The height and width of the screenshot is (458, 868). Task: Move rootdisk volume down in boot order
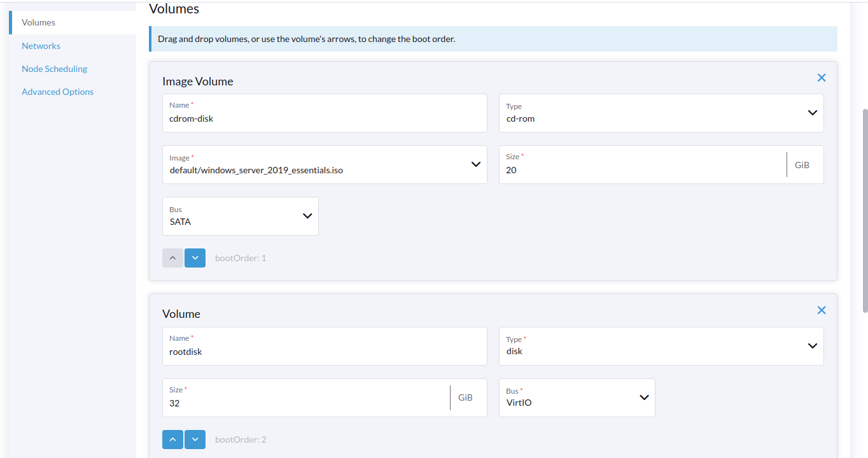coord(195,440)
